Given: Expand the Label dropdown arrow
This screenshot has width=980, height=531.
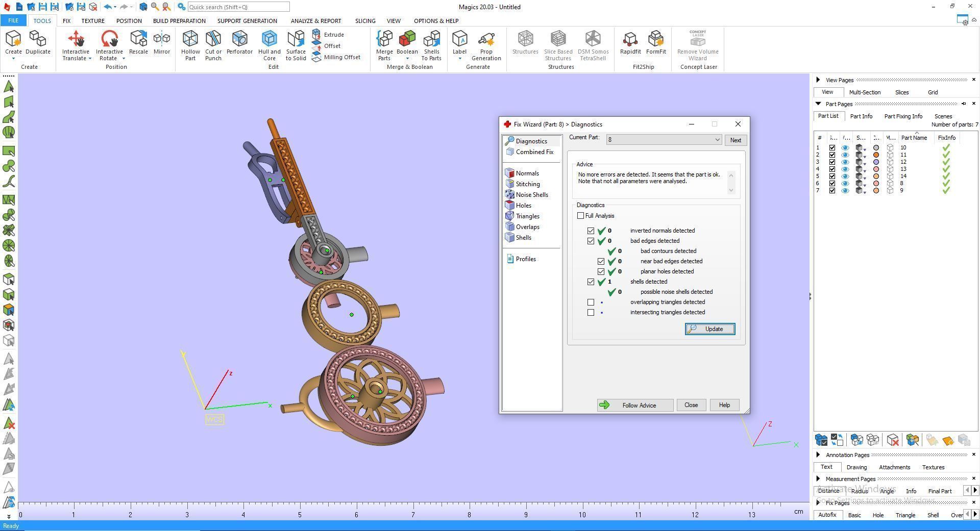Looking at the screenshot, I should (459, 59).
